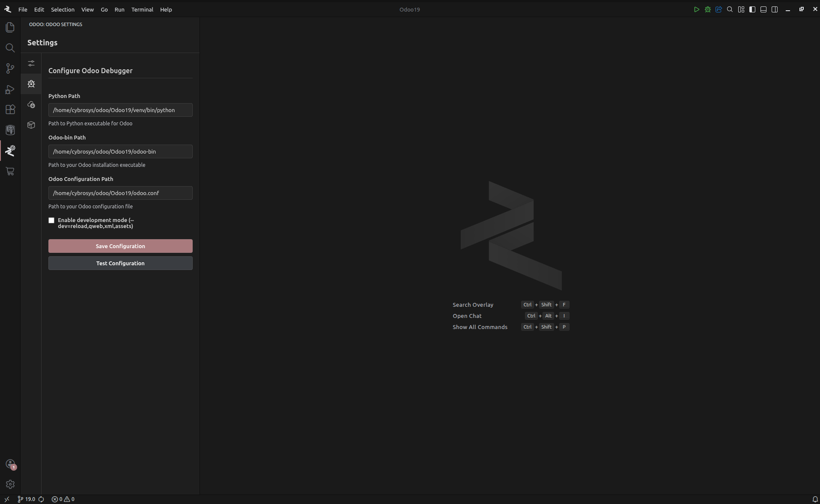The height and width of the screenshot is (504, 820).
Task: Open the shopping cart marketplace view
Action: (x=10, y=171)
